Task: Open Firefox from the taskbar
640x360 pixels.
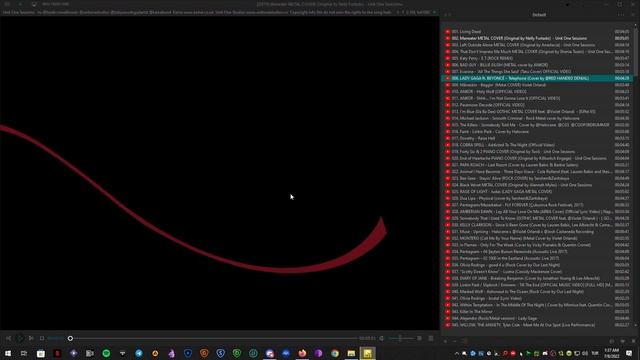Action: [x=302, y=353]
